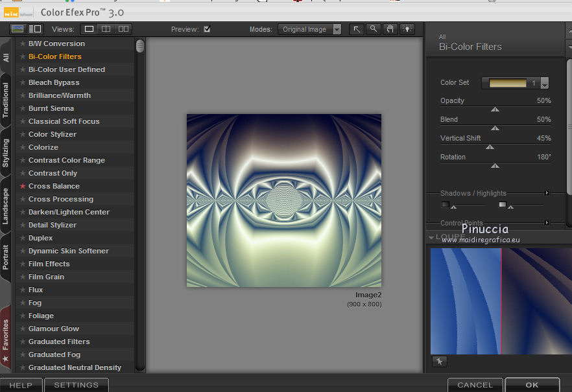Image resolution: width=572 pixels, height=392 pixels.
Task: Favorite the Cross Balance filter star
Action: point(23,186)
